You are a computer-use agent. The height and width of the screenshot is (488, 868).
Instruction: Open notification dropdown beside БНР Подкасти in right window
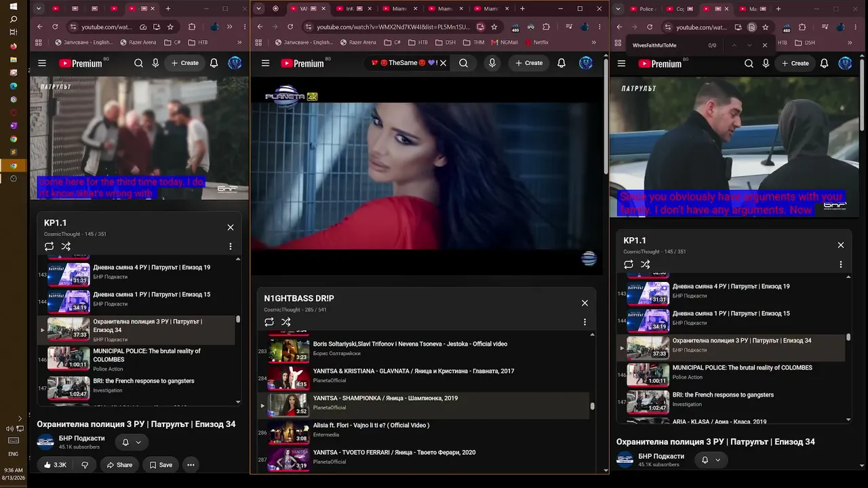point(711,460)
